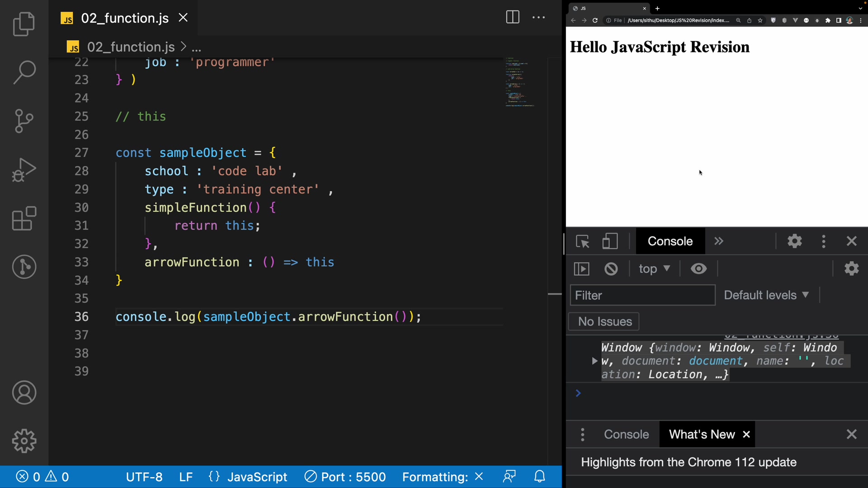This screenshot has width=868, height=488.
Task: Select the 02_function.js editor tab
Action: coord(123,18)
